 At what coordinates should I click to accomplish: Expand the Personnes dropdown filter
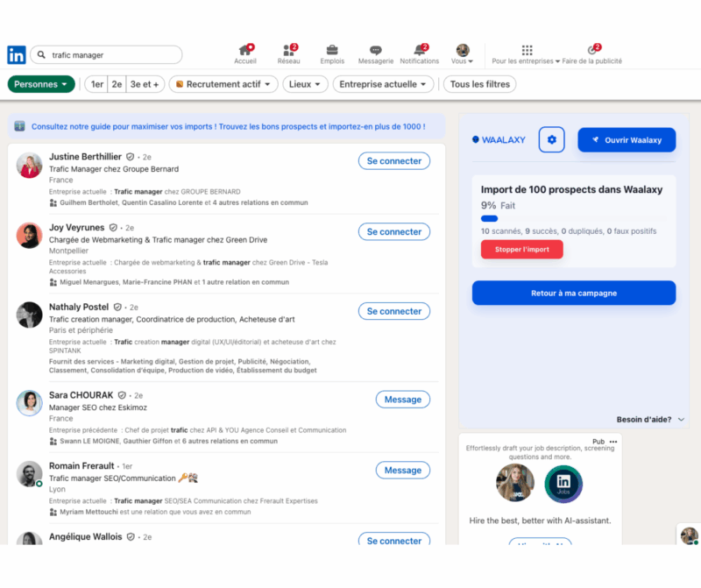pos(41,84)
